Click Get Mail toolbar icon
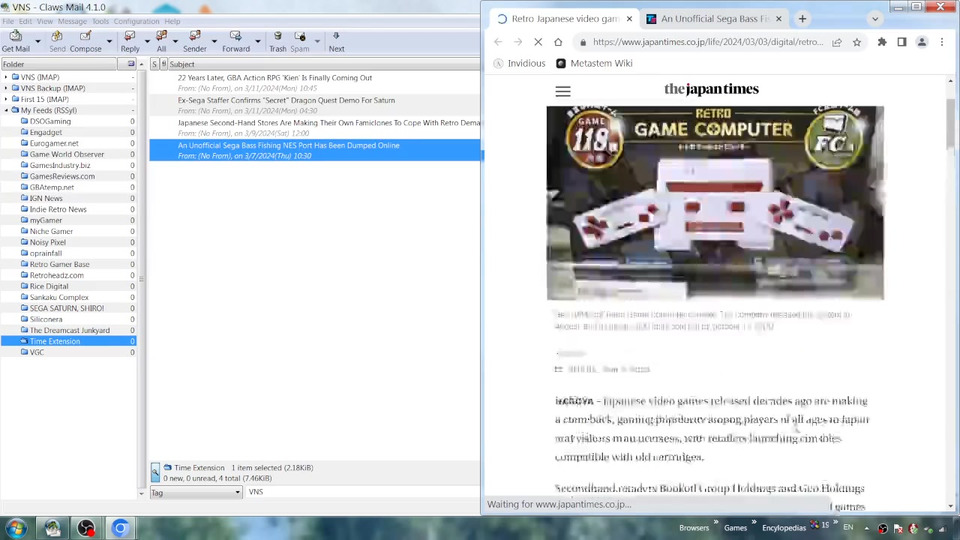 (15, 41)
